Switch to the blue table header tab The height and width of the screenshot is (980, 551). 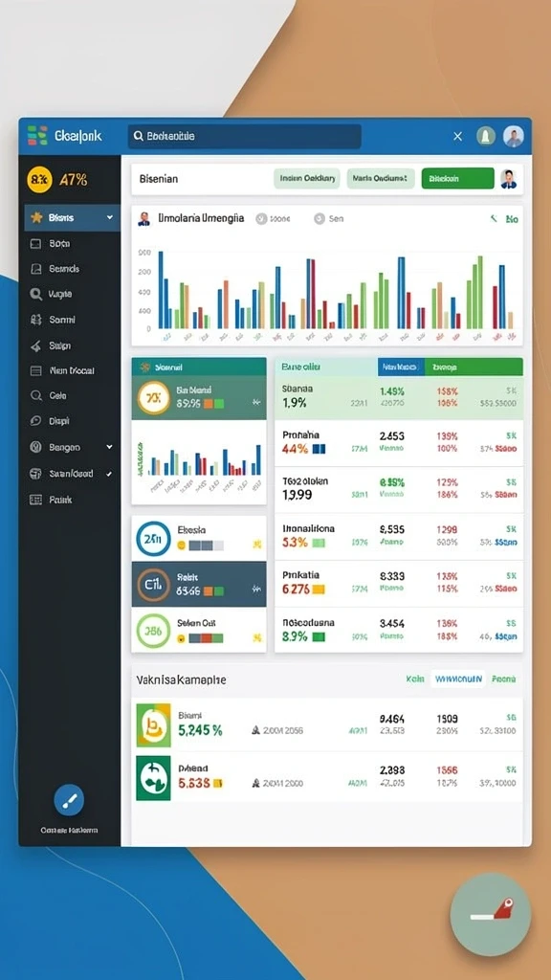401,367
